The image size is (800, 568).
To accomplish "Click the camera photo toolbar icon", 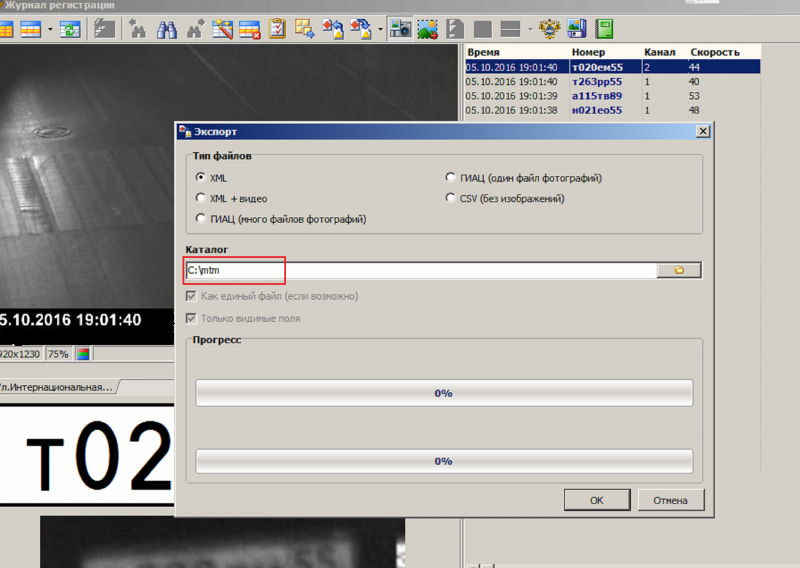I will pos(400,29).
